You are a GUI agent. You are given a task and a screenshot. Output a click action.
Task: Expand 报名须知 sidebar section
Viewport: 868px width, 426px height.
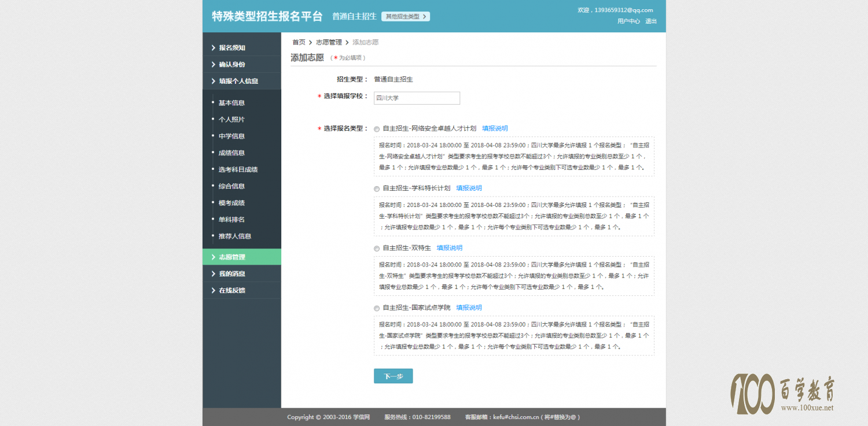pyautogui.click(x=242, y=48)
